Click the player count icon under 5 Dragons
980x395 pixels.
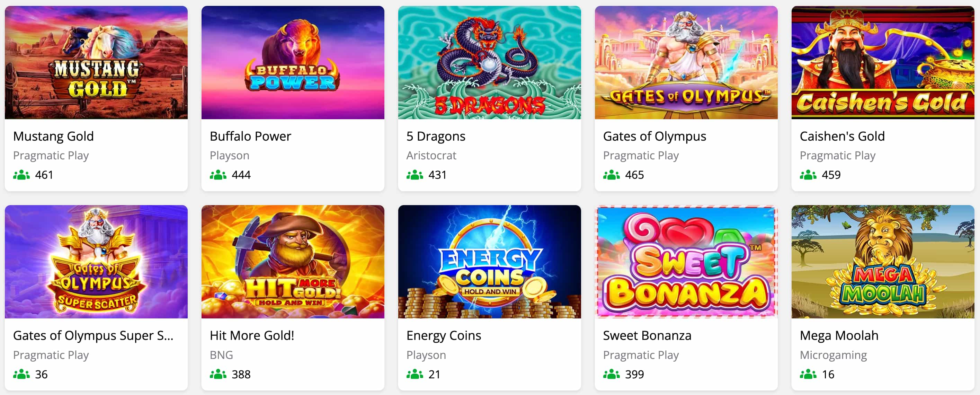[415, 175]
